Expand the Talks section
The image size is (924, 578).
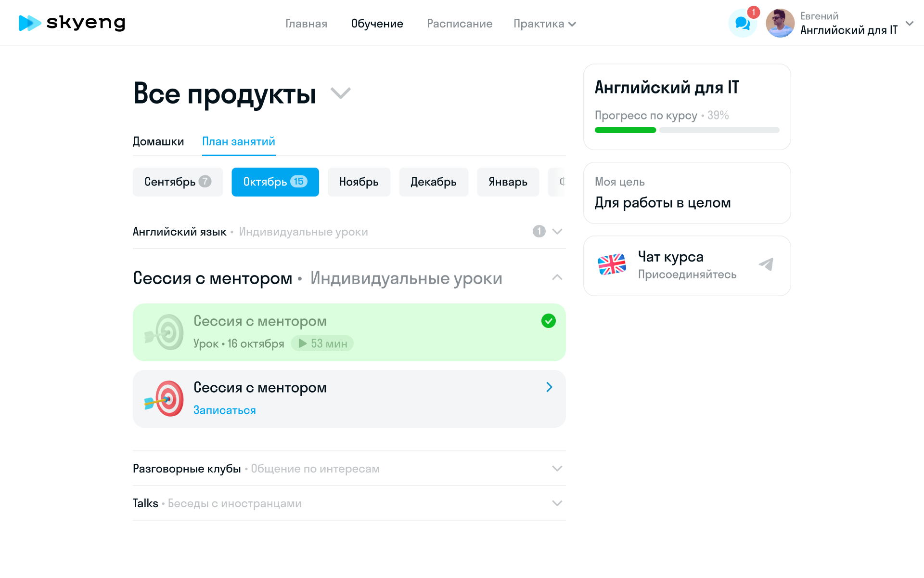tap(557, 503)
